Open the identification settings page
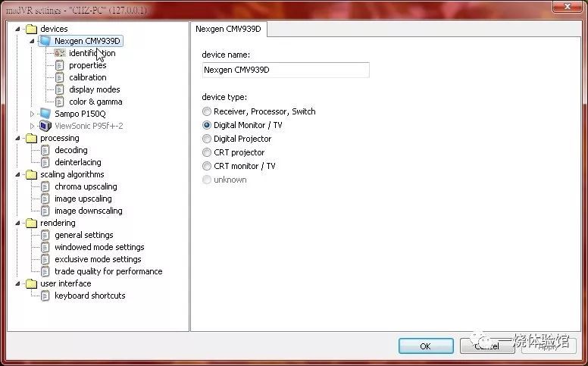The height and width of the screenshot is (366, 588). (92, 53)
